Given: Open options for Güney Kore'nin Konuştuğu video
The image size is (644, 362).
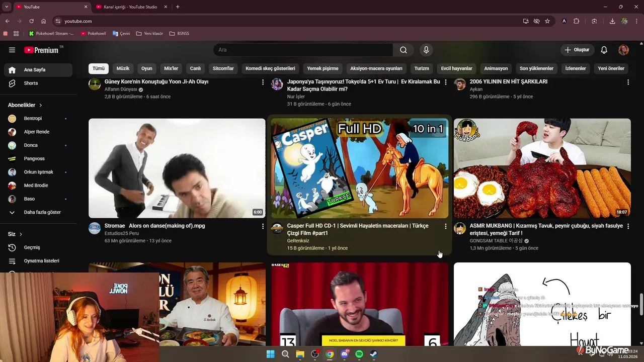Looking at the screenshot, I should 263,82.
